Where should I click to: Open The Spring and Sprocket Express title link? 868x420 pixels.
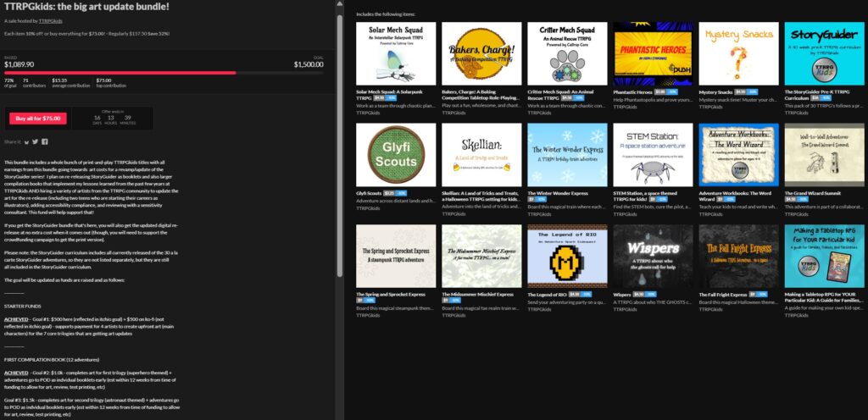pyautogui.click(x=390, y=295)
